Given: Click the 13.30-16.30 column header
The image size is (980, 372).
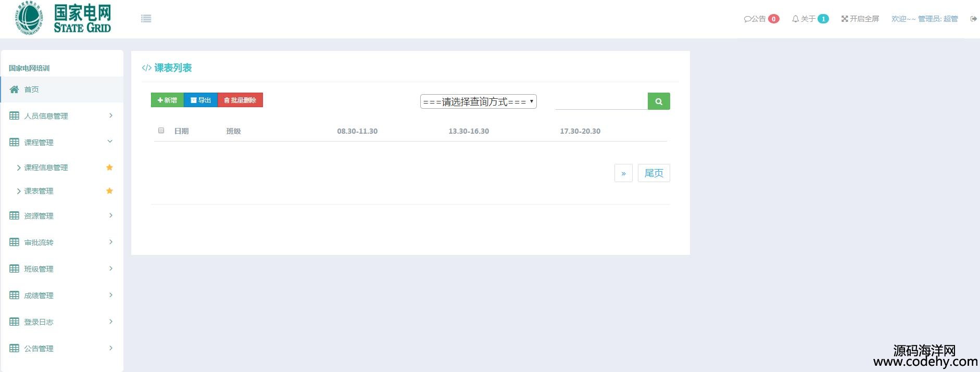Looking at the screenshot, I should coord(469,131).
